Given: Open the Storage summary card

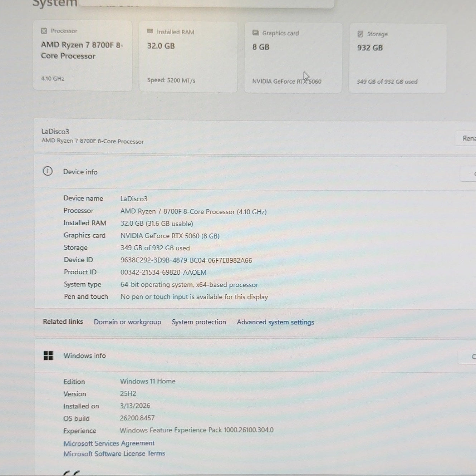Looking at the screenshot, I should pos(397,59).
